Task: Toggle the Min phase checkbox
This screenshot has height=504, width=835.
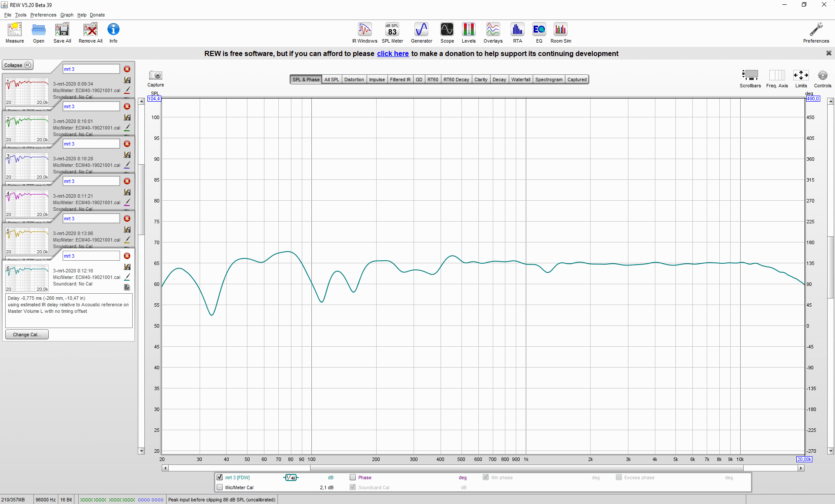Action: pos(486,477)
